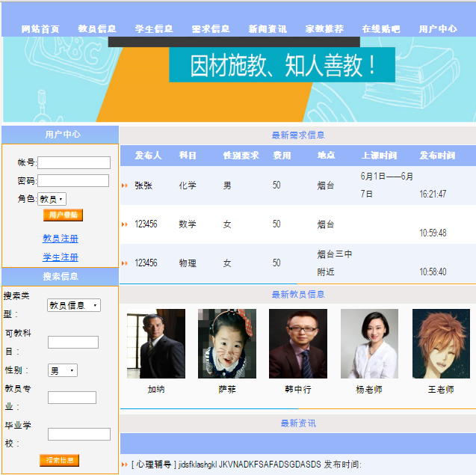
Task: Select 需求信息 in the top menu
Action: pyautogui.click(x=211, y=29)
